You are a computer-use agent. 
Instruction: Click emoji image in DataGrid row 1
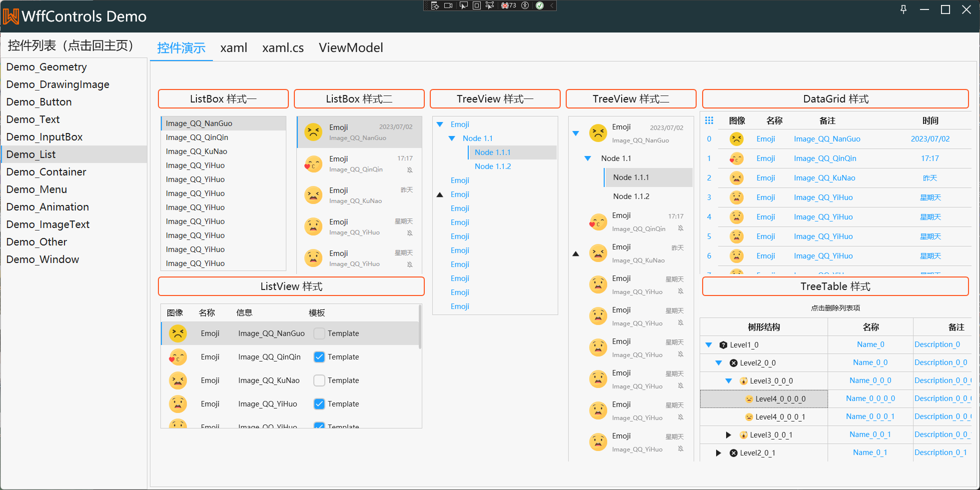[736, 158]
